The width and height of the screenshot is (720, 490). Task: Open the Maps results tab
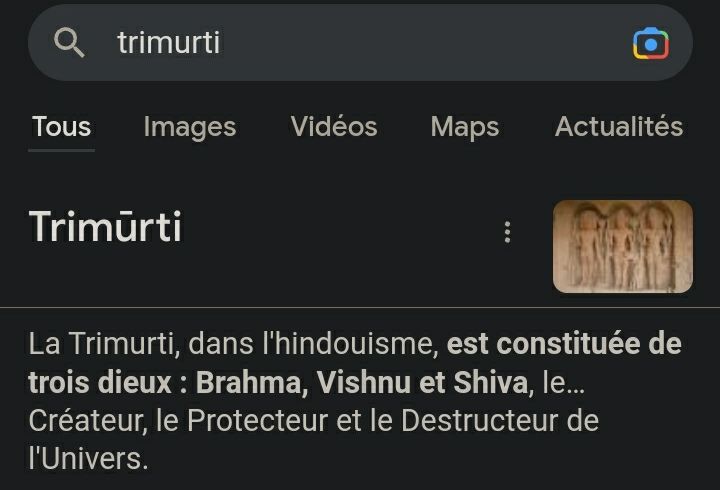point(465,127)
